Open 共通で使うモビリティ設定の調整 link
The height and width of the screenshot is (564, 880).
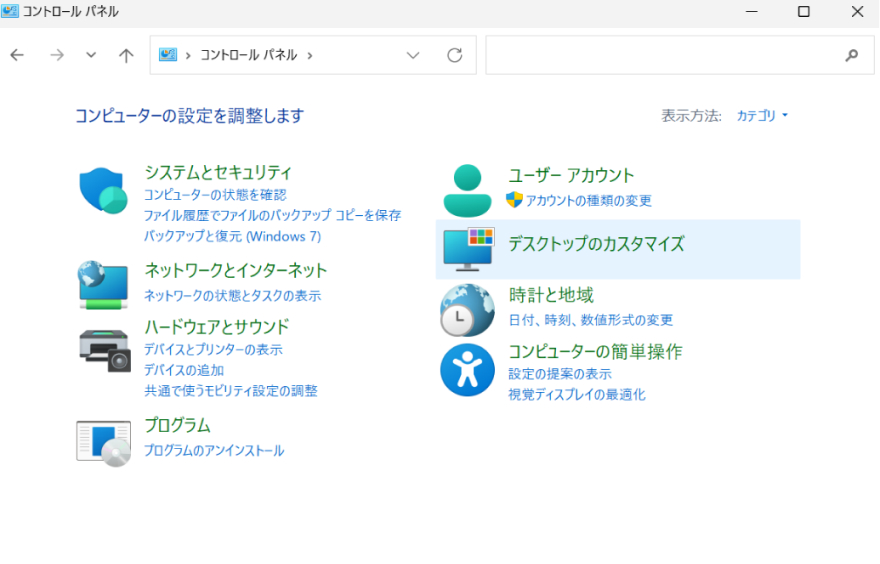pyautogui.click(x=231, y=391)
